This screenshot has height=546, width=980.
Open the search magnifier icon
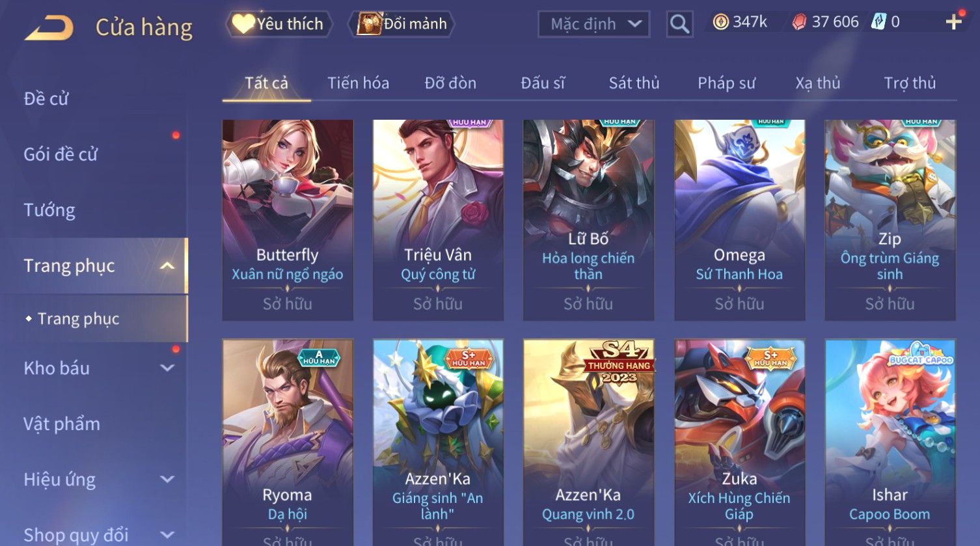pos(679,25)
